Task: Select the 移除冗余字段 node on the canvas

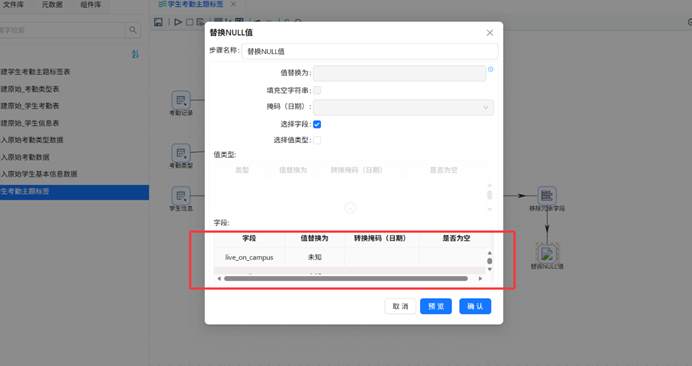Action: pos(547,195)
